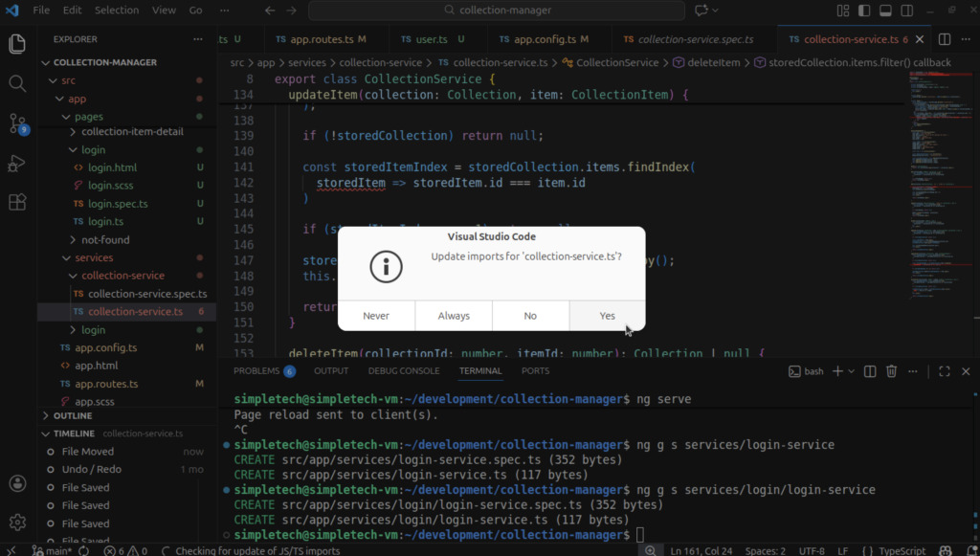Toggle the primary side bar layout icon
980x556 pixels.
(x=864, y=11)
